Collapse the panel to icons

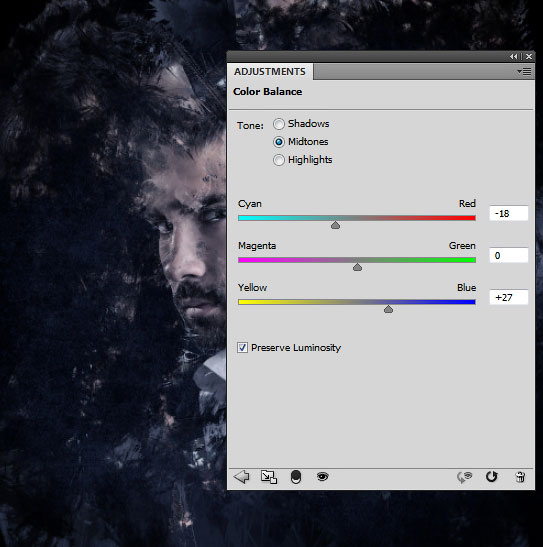click(x=513, y=56)
